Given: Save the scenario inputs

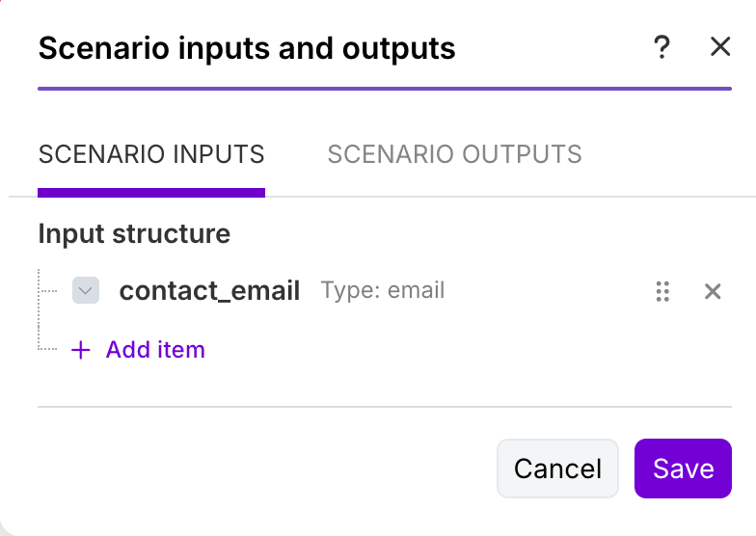Looking at the screenshot, I should point(683,469).
